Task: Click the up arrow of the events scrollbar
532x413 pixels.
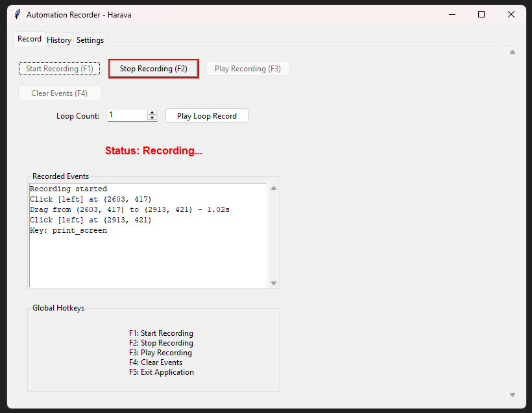Action: coord(273,187)
